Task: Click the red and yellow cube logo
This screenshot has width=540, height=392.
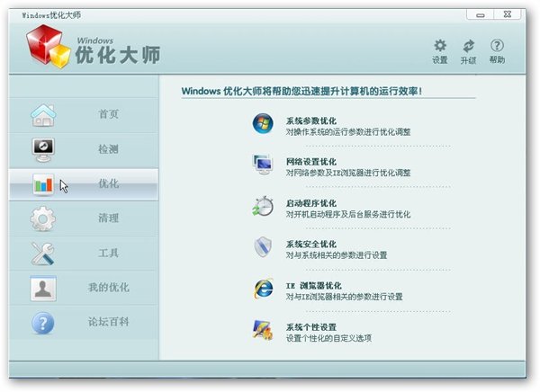Action: [47, 47]
